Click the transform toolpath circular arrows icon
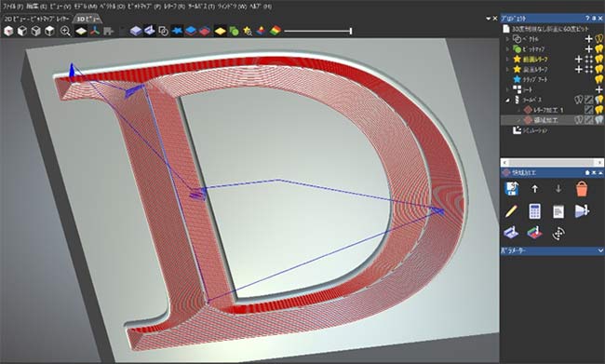 pyautogui.click(x=558, y=233)
